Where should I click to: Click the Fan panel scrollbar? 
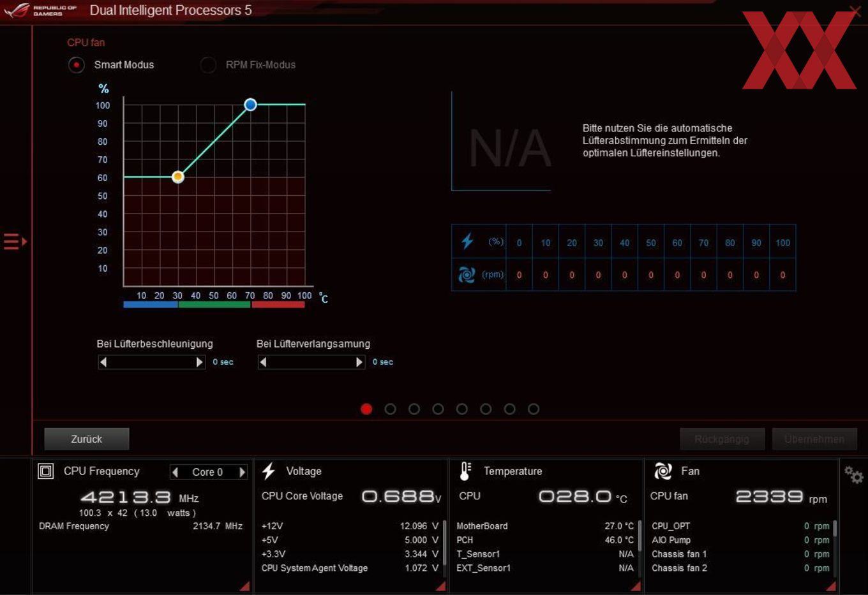(835, 529)
